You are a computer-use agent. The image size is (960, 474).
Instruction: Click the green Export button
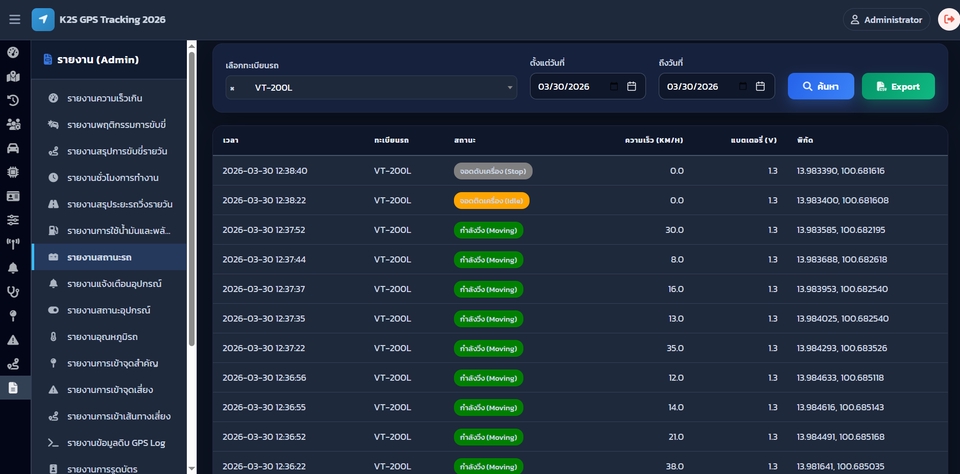tap(898, 87)
